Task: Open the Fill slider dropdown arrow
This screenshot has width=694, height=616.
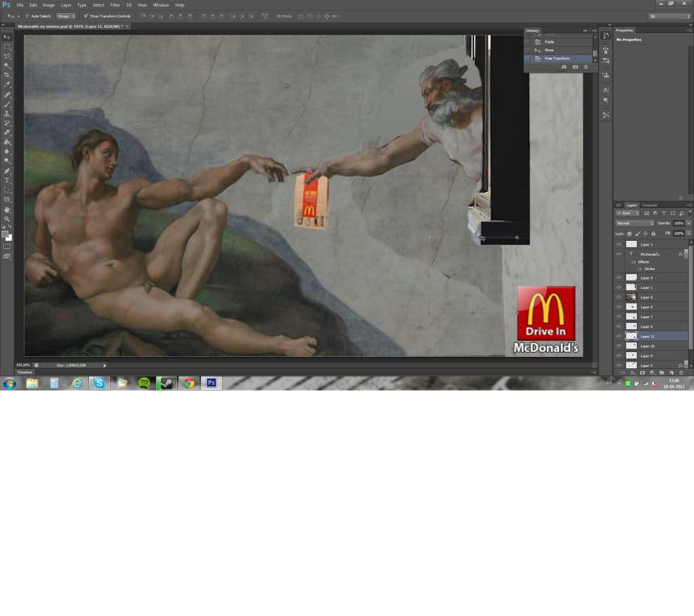Action: click(689, 233)
